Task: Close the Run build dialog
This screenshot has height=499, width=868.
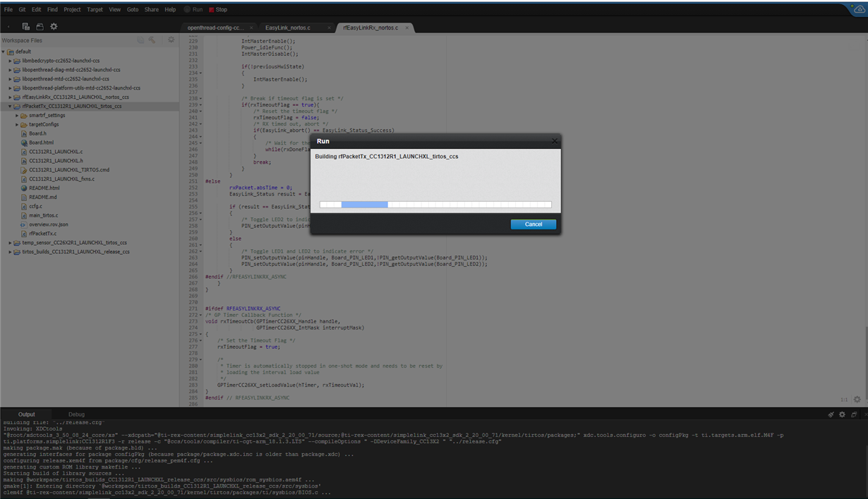Action: pos(554,141)
